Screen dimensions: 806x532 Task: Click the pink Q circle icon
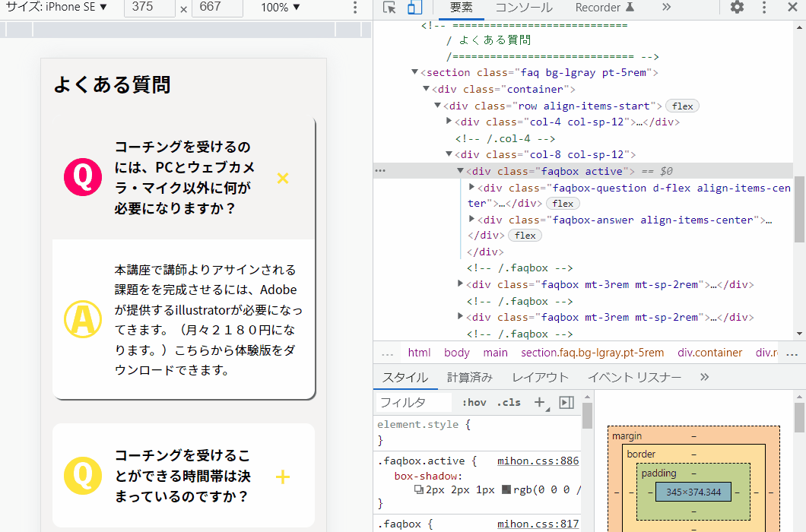click(x=83, y=177)
